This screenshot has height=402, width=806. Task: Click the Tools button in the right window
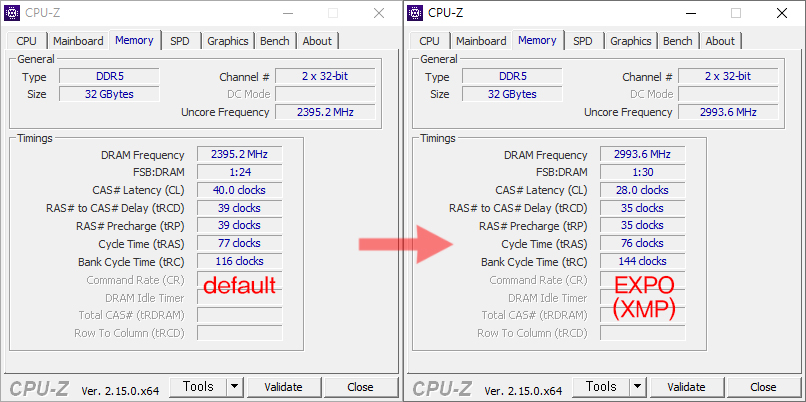pos(601,387)
